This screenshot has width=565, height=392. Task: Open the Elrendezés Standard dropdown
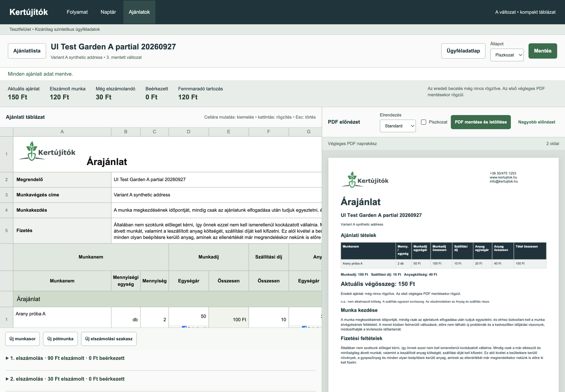[x=398, y=126]
